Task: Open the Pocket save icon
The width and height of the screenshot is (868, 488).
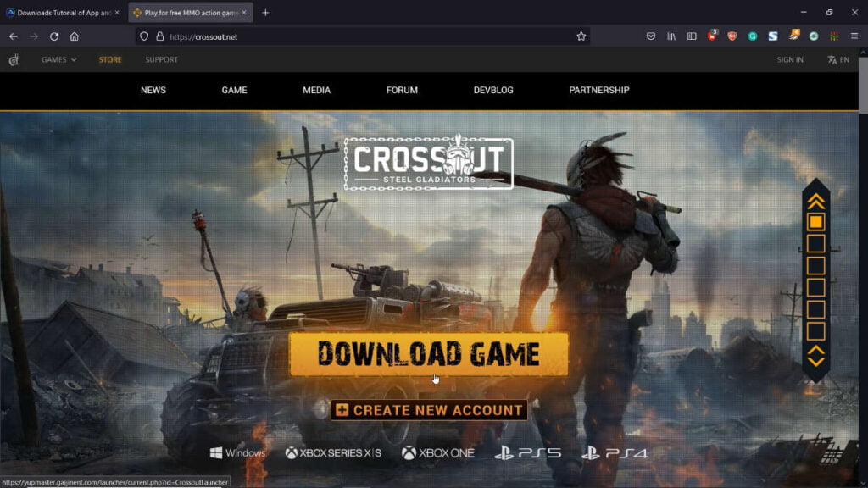Action: pos(651,36)
